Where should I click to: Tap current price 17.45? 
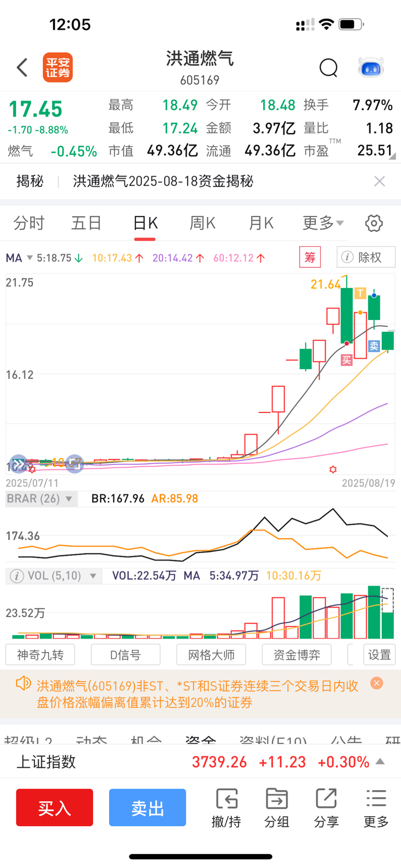click(x=36, y=110)
